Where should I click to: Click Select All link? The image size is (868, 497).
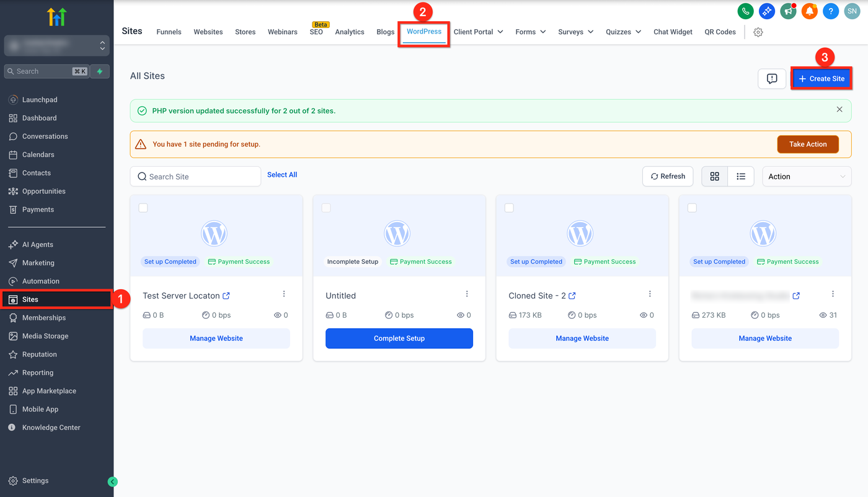coord(282,175)
